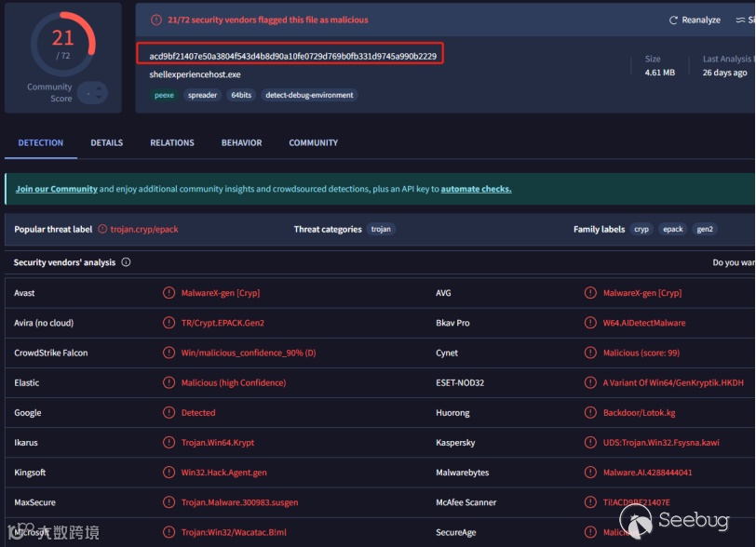Click the Win32.Hack.Agent.gen detection result

click(x=223, y=472)
